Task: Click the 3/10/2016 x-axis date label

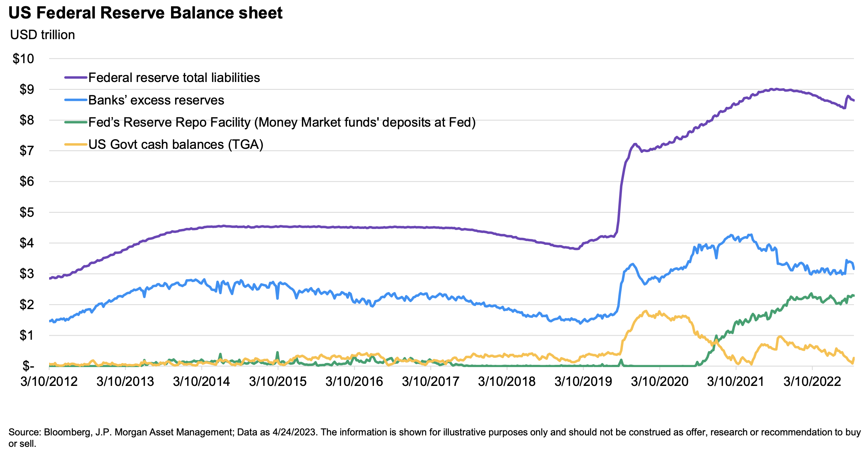Action: click(354, 381)
